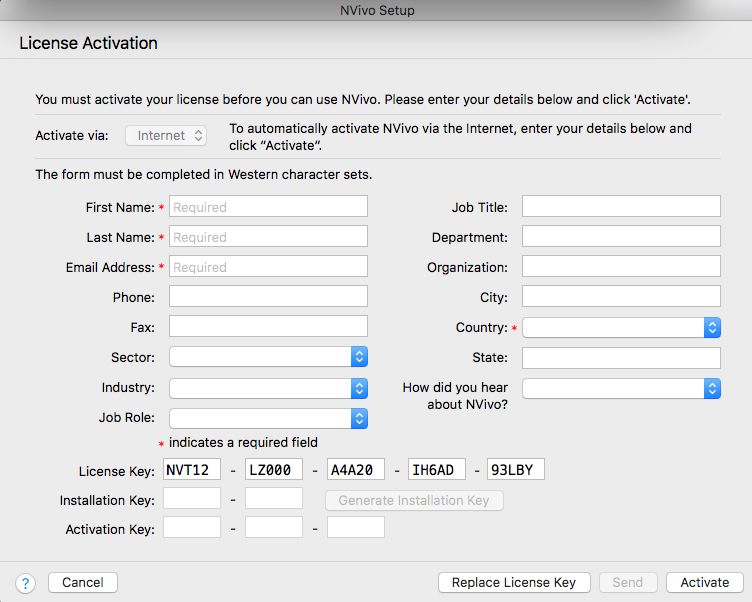
Task: Click the Fax text field
Action: click(268, 327)
